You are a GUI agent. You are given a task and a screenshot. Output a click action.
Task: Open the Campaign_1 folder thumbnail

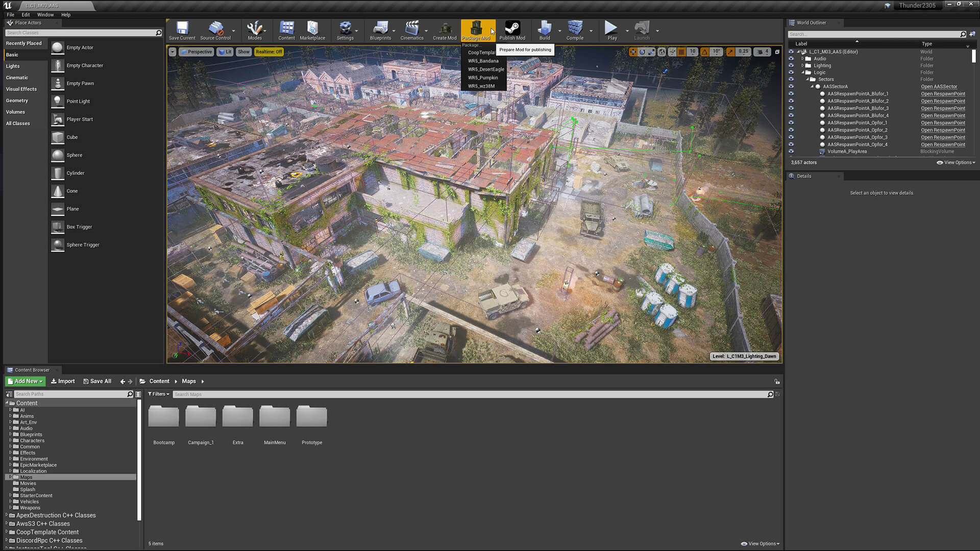pos(201,417)
